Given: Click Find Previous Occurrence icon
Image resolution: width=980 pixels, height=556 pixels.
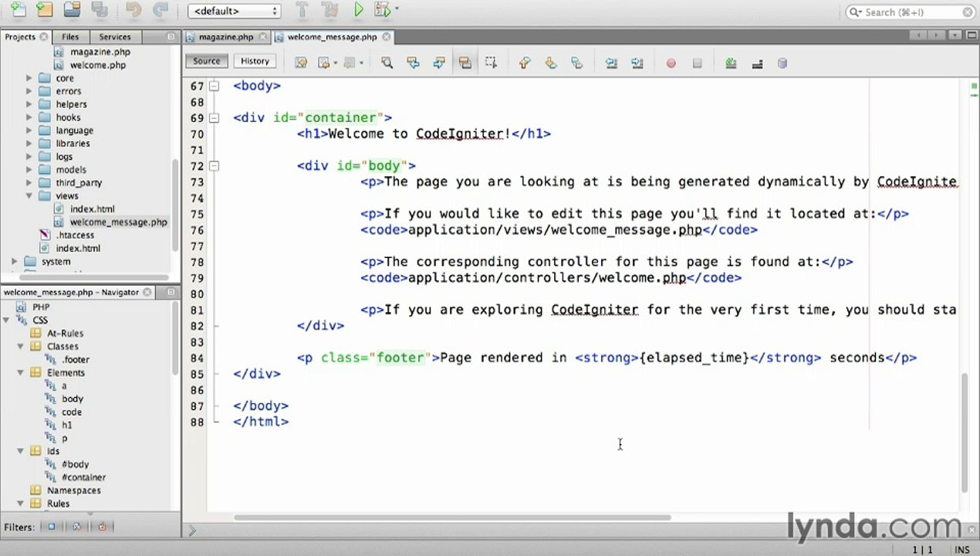Looking at the screenshot, I should point(413,63).
